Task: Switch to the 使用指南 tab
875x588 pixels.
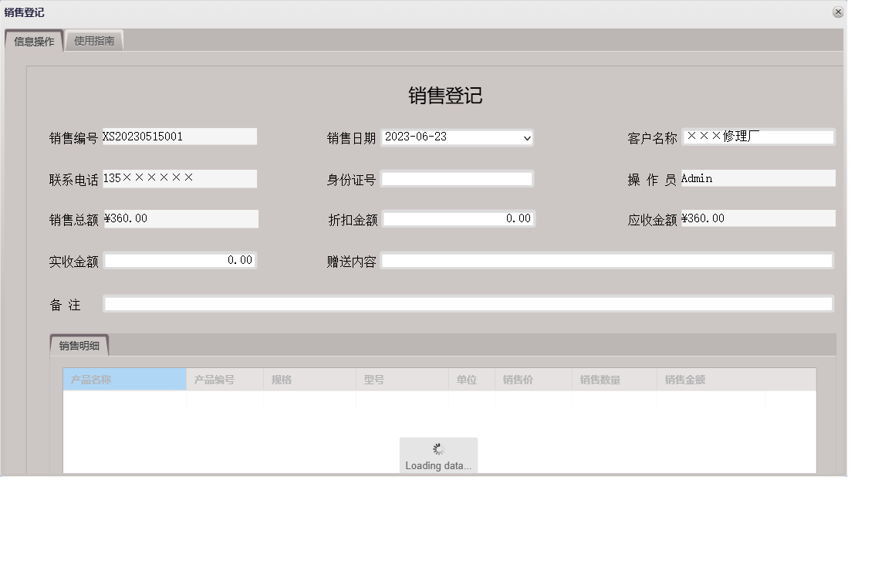Action: [94, 40]
